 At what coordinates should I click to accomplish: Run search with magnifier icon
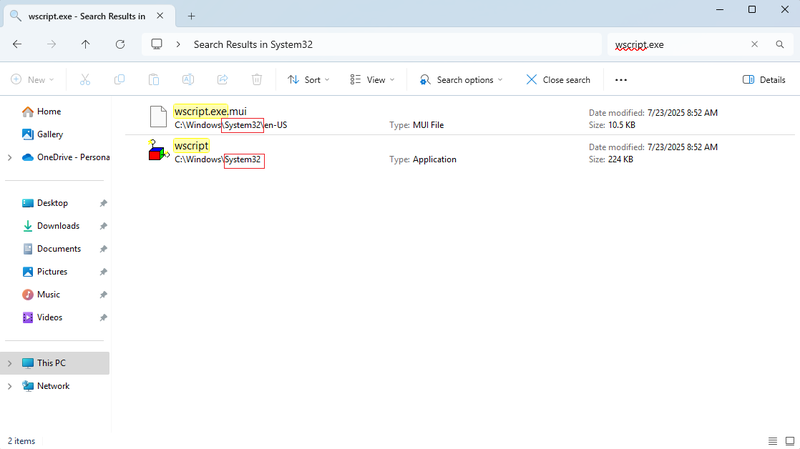780,44
